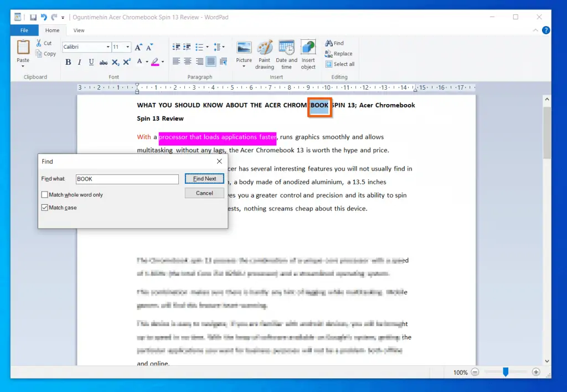
Task: Apply italic formatting
Action: [x=79, y=62]
